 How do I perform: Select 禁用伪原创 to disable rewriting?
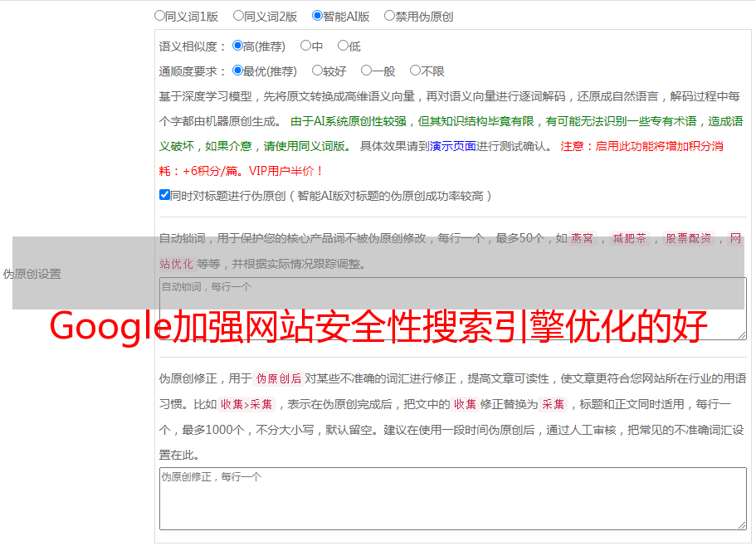389,16
